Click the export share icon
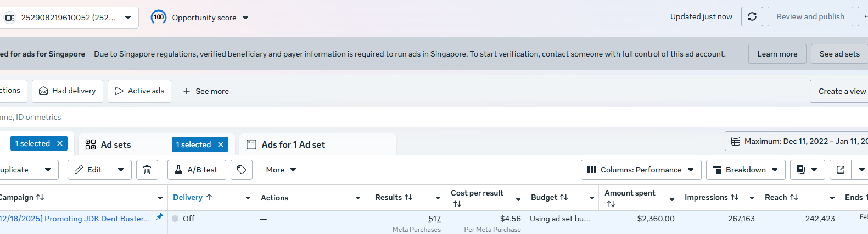 click(840, 170)
